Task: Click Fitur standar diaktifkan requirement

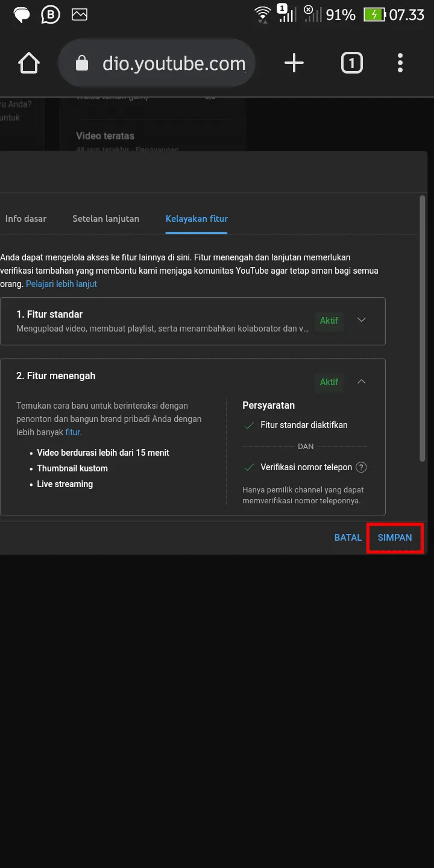Action: click(x=304, y=425)
